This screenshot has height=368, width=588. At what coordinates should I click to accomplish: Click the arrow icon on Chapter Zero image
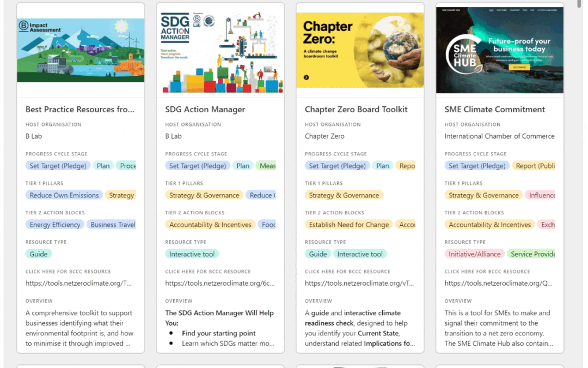click(x=307, y=77)
